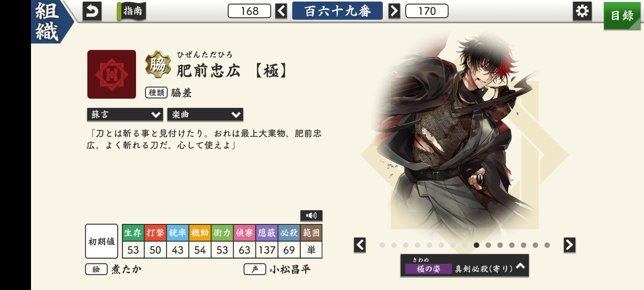Jump to entry number 168

coord(250,11)
